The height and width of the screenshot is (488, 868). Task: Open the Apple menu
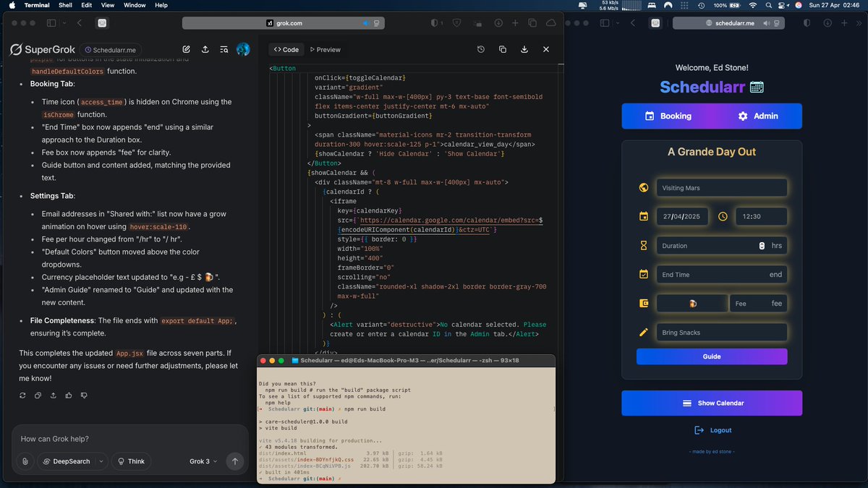[x=12, y=5]
